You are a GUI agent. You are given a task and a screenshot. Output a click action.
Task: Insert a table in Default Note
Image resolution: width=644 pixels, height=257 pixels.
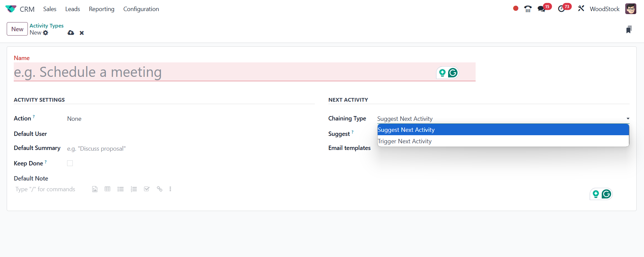pyautogui.click(x=107, y=189)
